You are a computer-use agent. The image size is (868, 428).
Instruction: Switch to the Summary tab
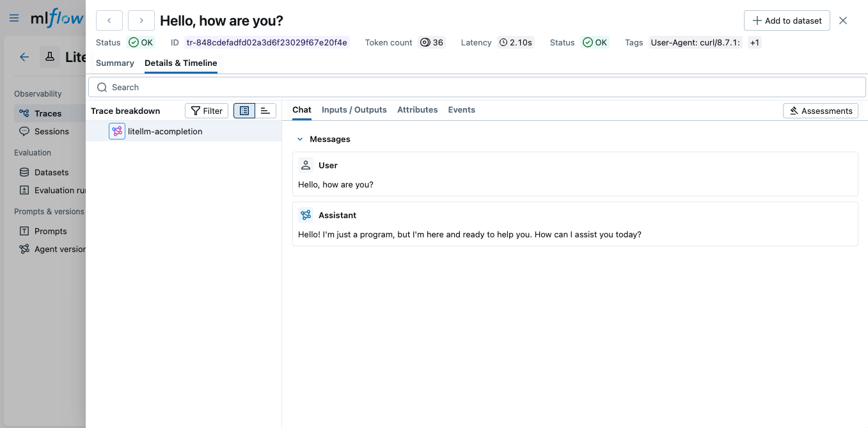click(x=115, y=63)
